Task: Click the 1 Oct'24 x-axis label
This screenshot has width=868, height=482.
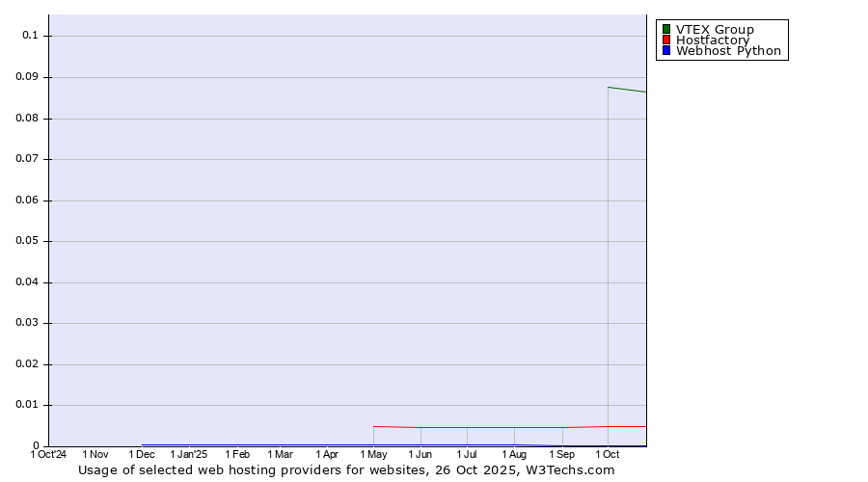Action: (x=49, y=454)
